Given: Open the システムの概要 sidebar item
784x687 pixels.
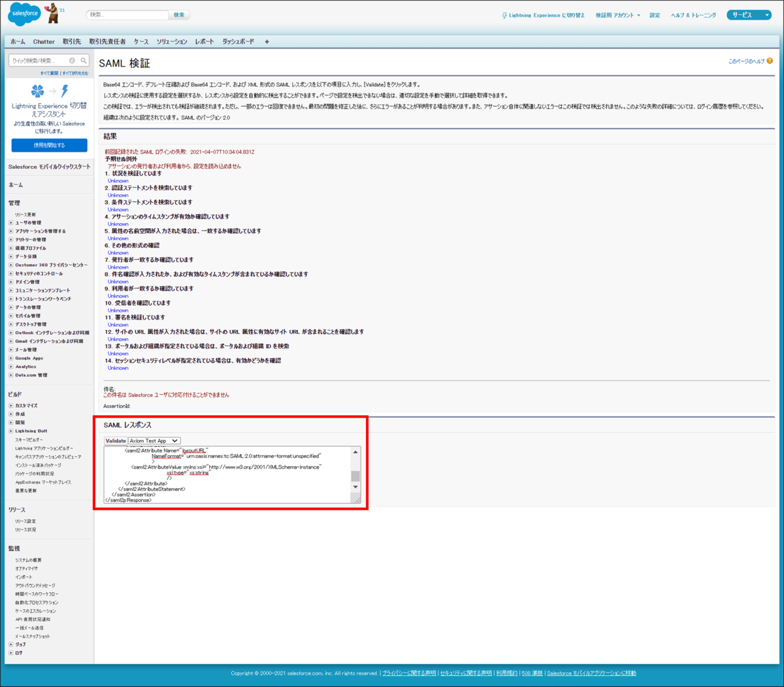Looking at the screenshot, I should pyautogui.click(x=28, y=560).
